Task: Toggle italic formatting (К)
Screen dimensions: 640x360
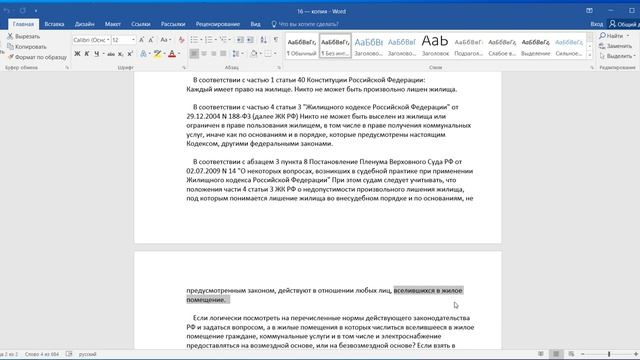Action: click(x=87, y=53)
